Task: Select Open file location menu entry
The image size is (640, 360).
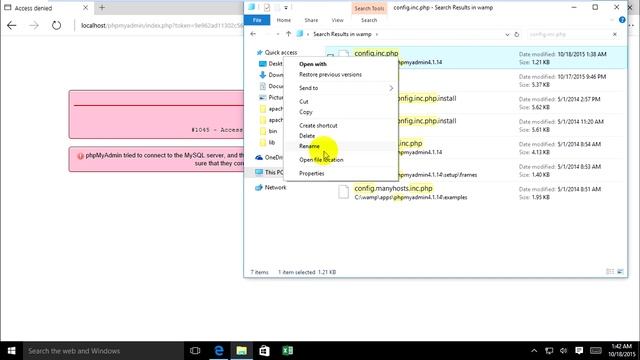Action: pyautogui.click(x=321, y=160)
